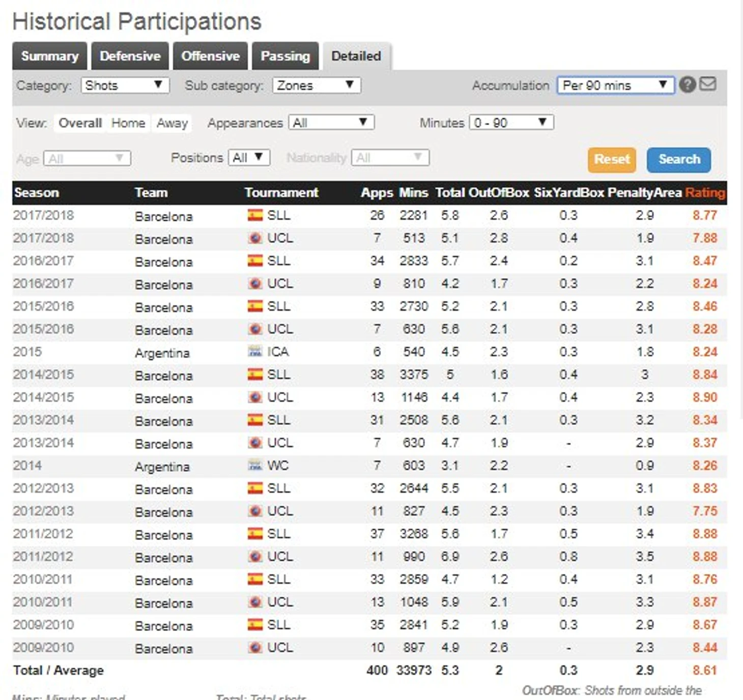This screenshot has height=700, width=743.
Task: Click the UCL badge in 2017/2018 row
Action: 255,238
